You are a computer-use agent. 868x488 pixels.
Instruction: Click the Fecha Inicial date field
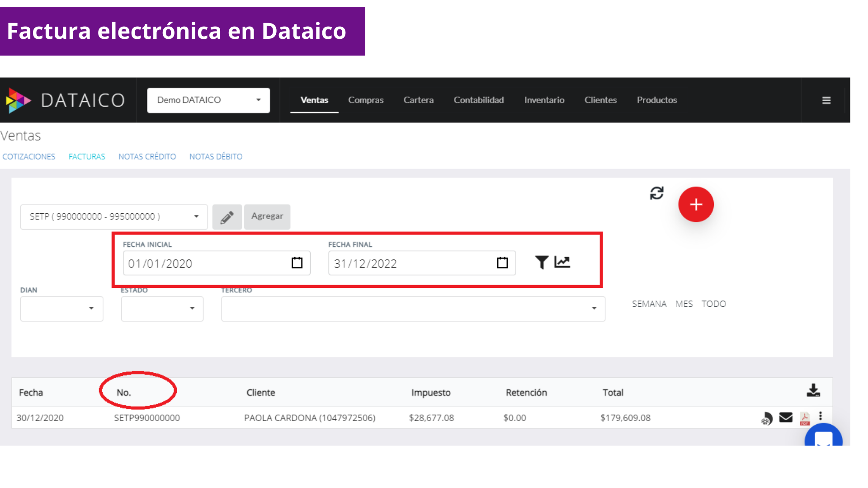(x=217, y=263)
